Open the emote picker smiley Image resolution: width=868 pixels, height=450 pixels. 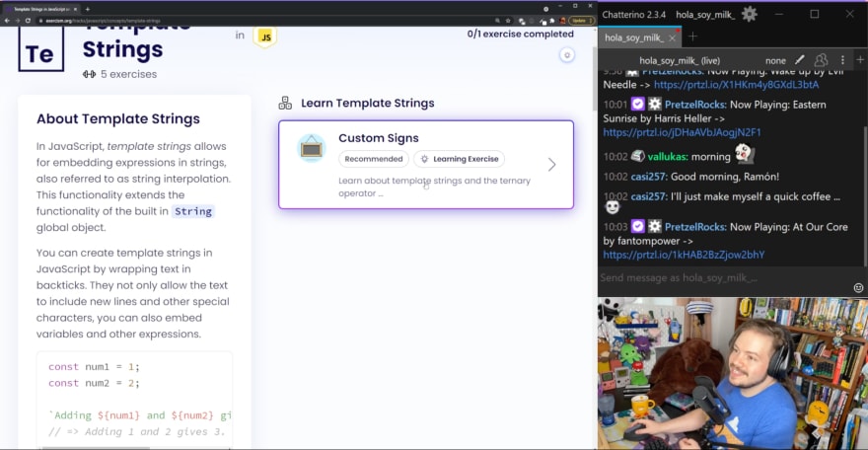click(x=858, y=287)
